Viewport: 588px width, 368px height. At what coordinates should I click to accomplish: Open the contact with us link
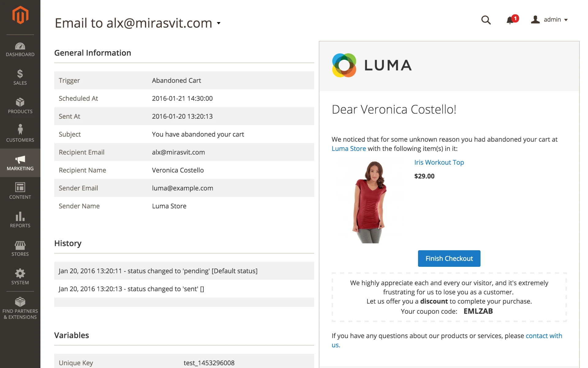544,335
